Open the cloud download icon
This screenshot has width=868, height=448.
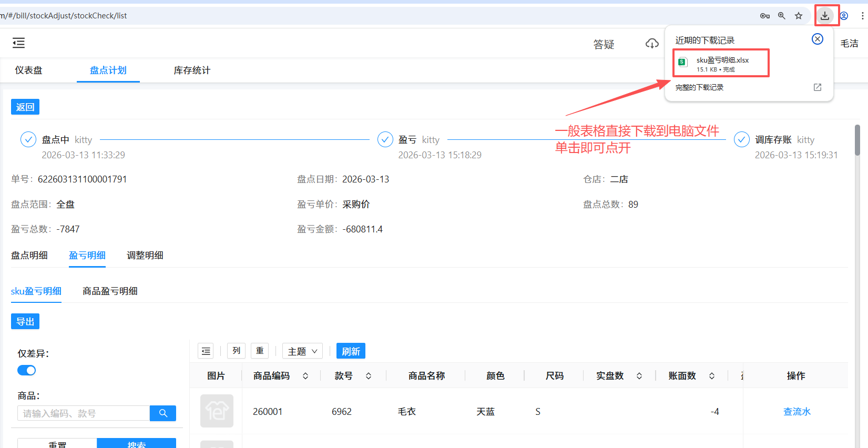tap(652, 44)
